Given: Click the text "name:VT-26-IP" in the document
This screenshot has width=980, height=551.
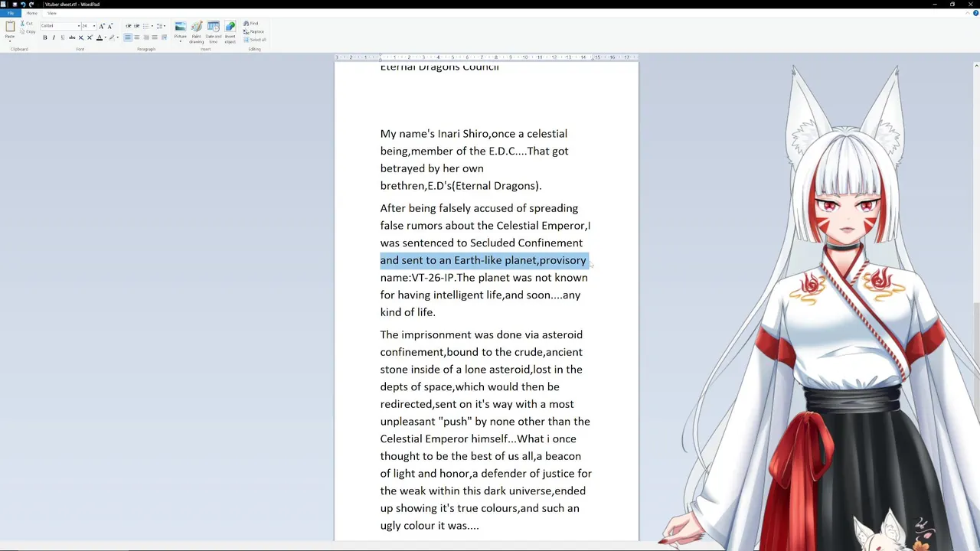Looking at the screenshot, I should [x=417, y=278].
